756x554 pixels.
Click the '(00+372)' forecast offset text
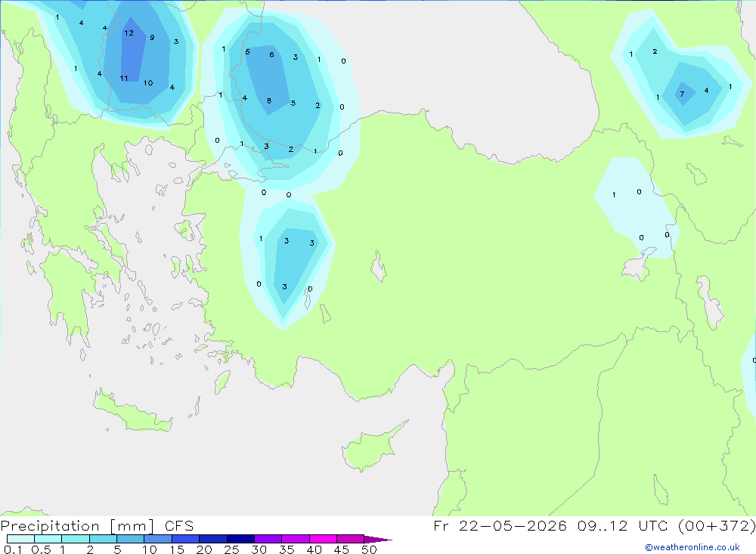pos(717,525)
